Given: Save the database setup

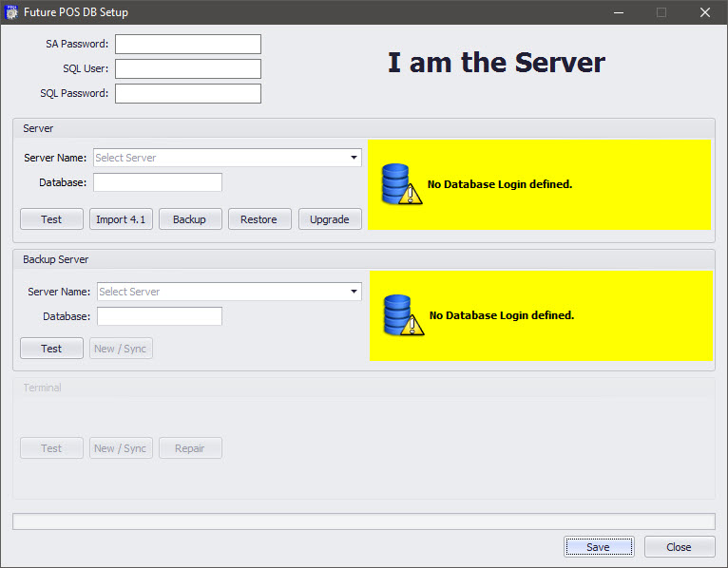Looking at the screenshot, I should pyautogui.click(x=598, y=547).
